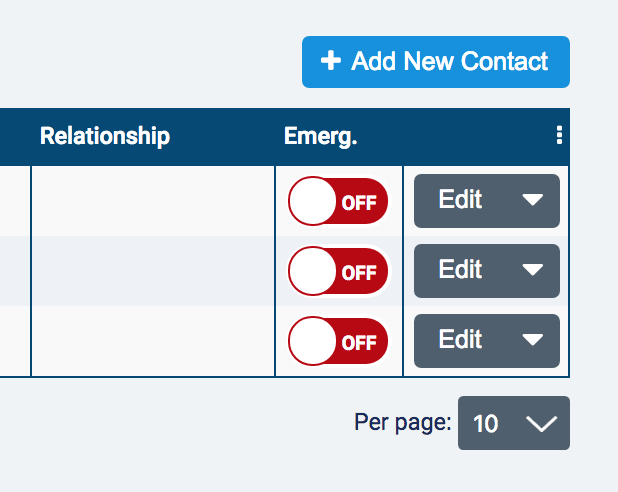Click Edit on the third contact row
Viewport: 618px width, 492px height.
point(461,340)
